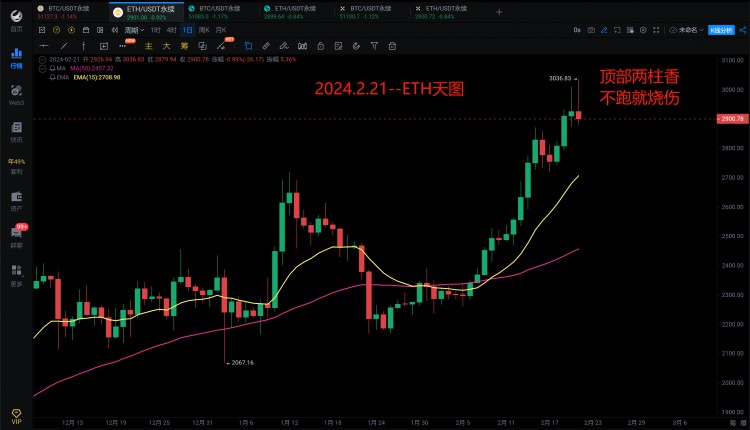
Task: Enter fullscreen with expand icon
Action: pos(656,30)
